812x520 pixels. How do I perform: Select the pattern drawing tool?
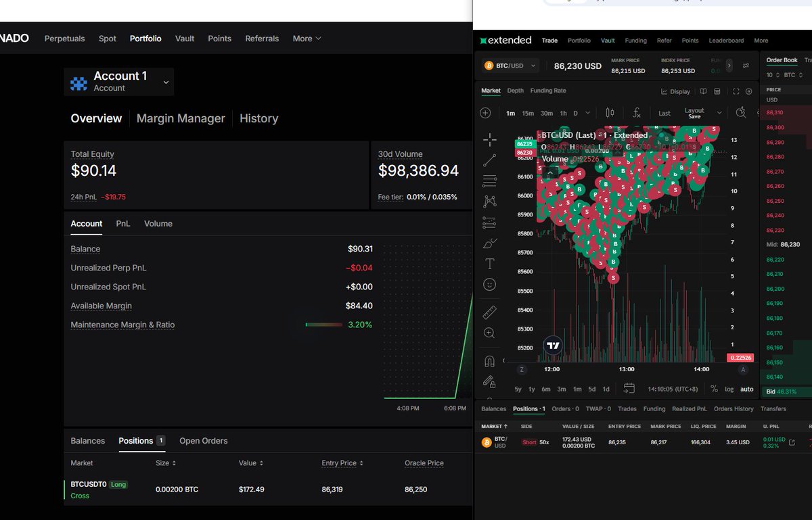tap(490, 202)
